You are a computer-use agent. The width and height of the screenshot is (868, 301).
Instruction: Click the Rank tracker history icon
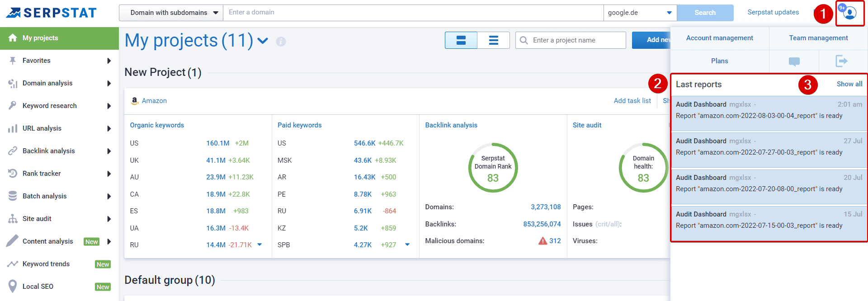13,174
